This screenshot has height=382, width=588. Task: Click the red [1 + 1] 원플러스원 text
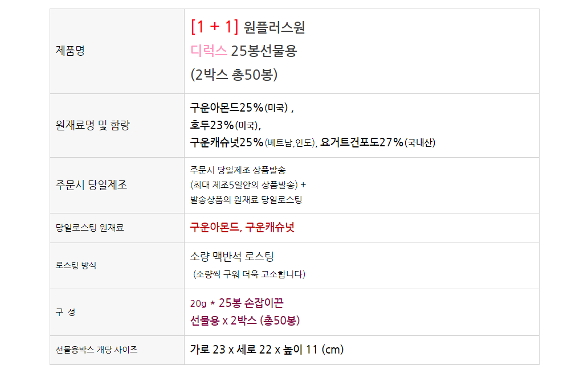point(248,27)
